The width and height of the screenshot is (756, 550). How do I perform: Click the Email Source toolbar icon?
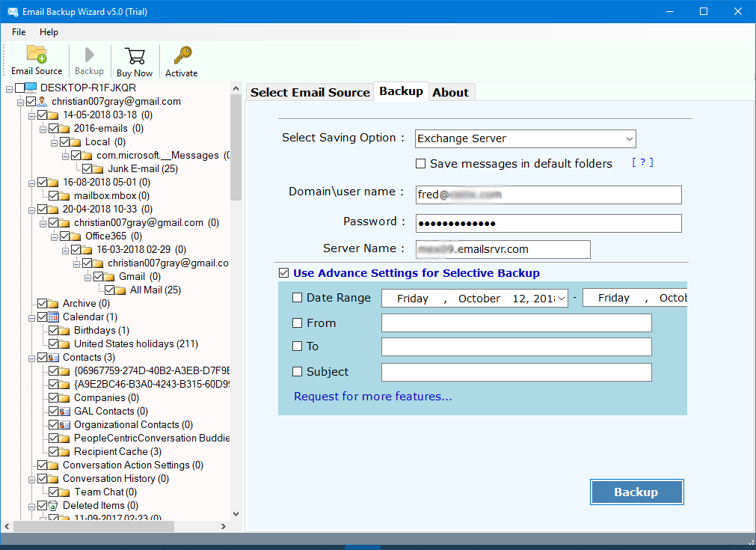(x=37, y=55)
